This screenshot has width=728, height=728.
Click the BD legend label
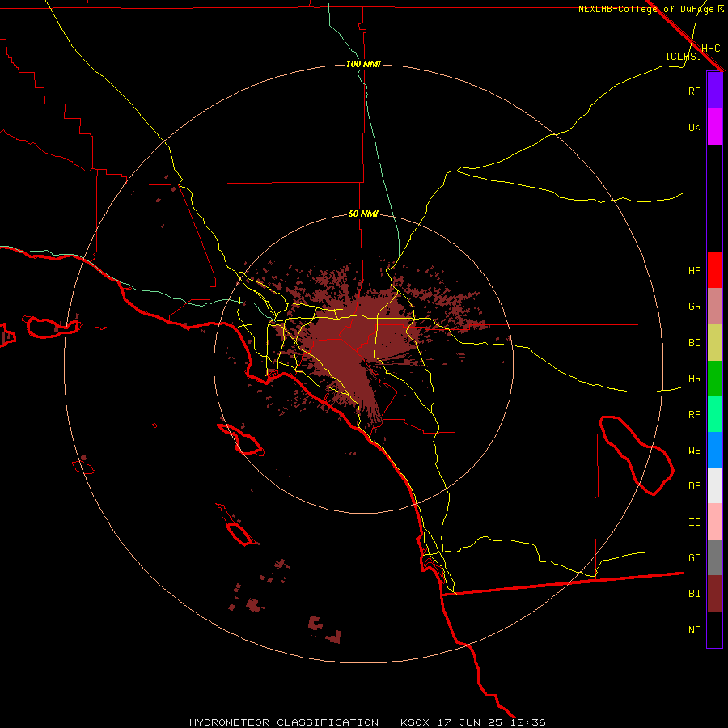pyautogui.click(x=694, y=343)
